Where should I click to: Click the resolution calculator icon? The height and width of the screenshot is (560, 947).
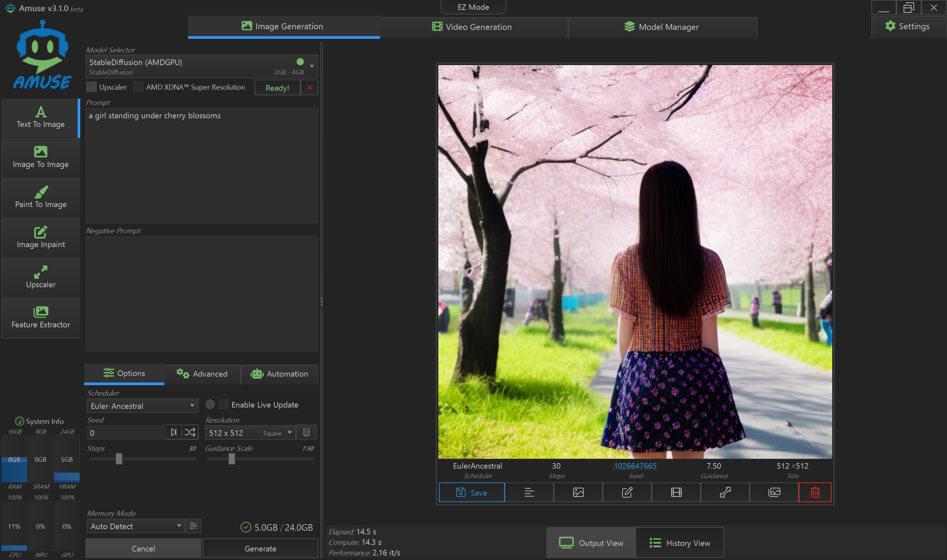click(x=306, y=432)
